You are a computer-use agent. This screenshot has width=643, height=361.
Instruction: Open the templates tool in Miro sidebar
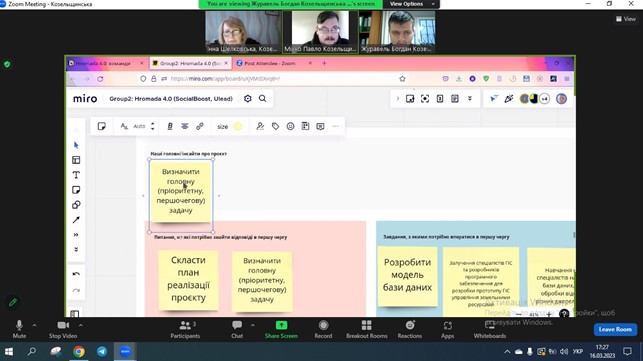tap(76, 160)
